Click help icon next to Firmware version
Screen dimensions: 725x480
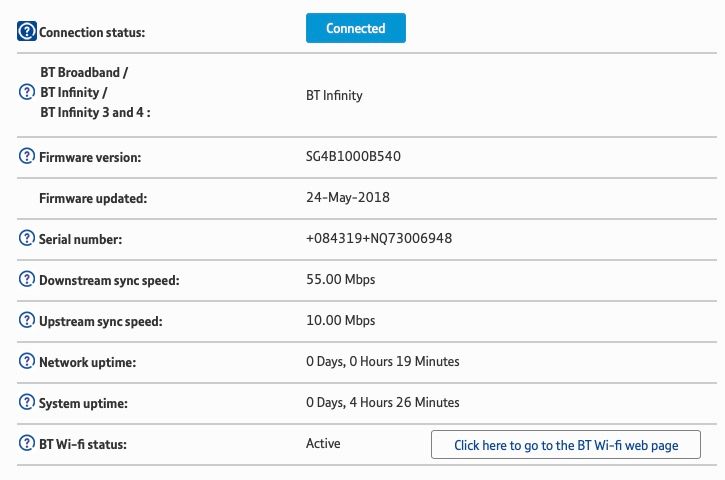(x=27, y=157)
